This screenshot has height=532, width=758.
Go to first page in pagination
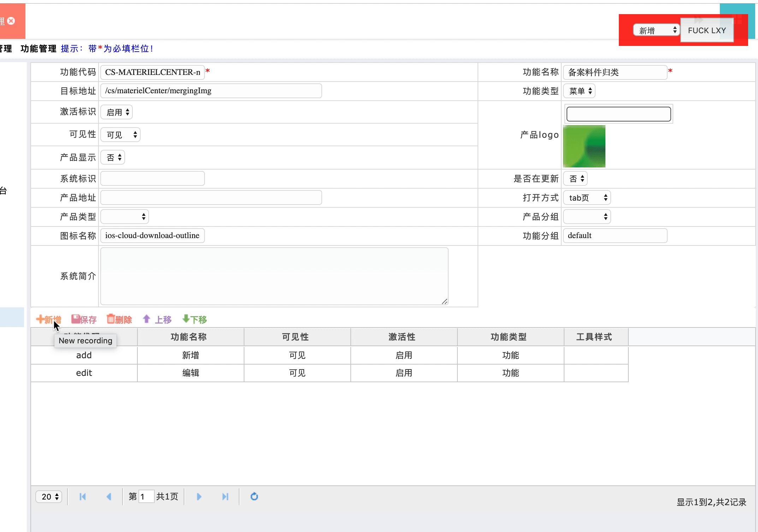point(83,497)
